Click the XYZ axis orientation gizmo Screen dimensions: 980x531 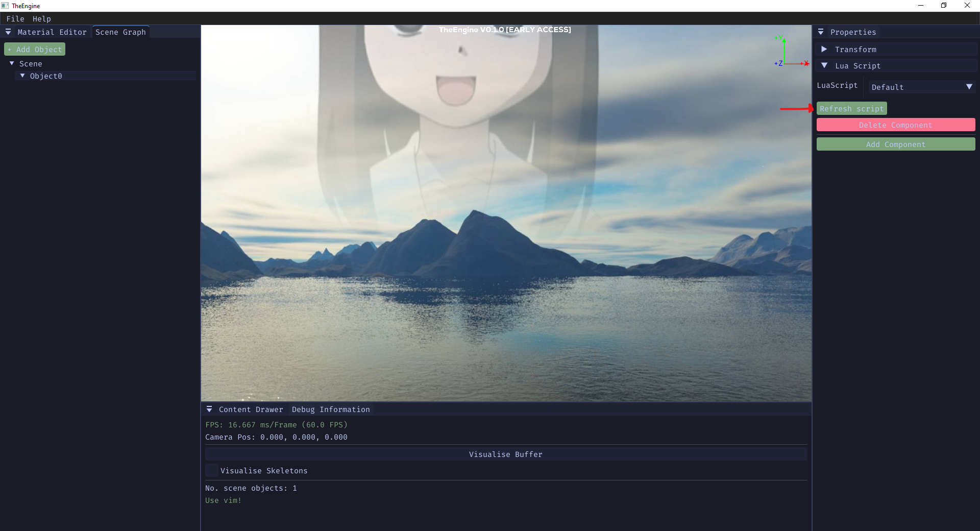(x=792, y=52)
